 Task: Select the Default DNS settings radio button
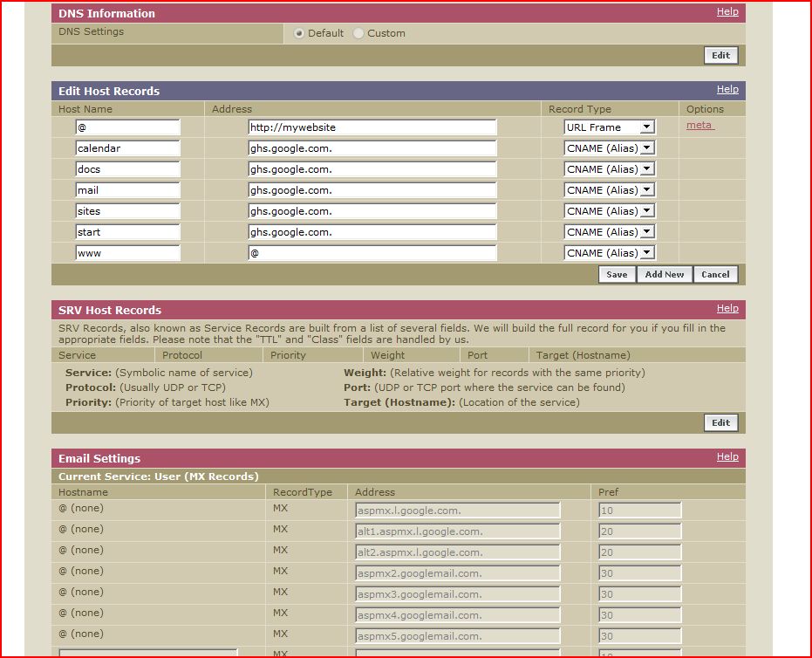tap(299, 33)
